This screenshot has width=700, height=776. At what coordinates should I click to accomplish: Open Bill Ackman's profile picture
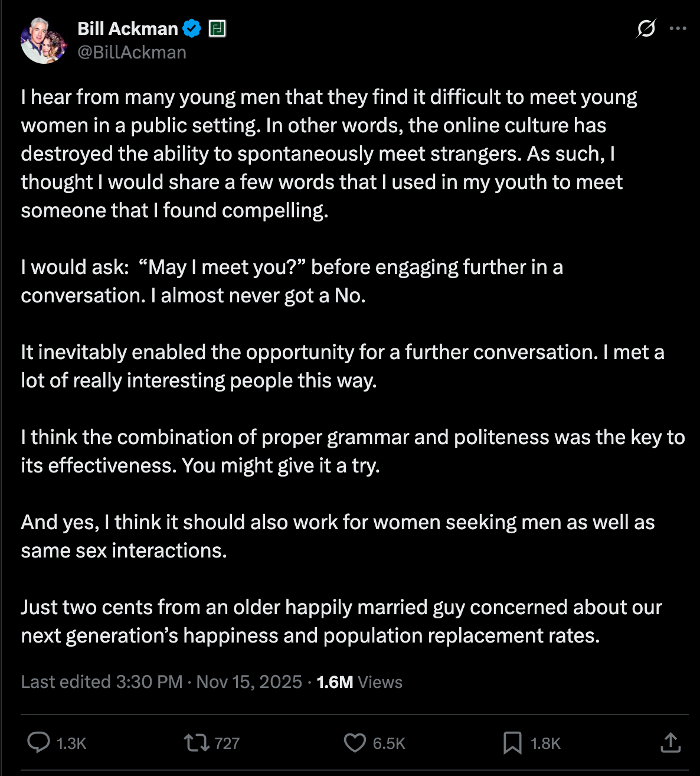tap(44, 40)
